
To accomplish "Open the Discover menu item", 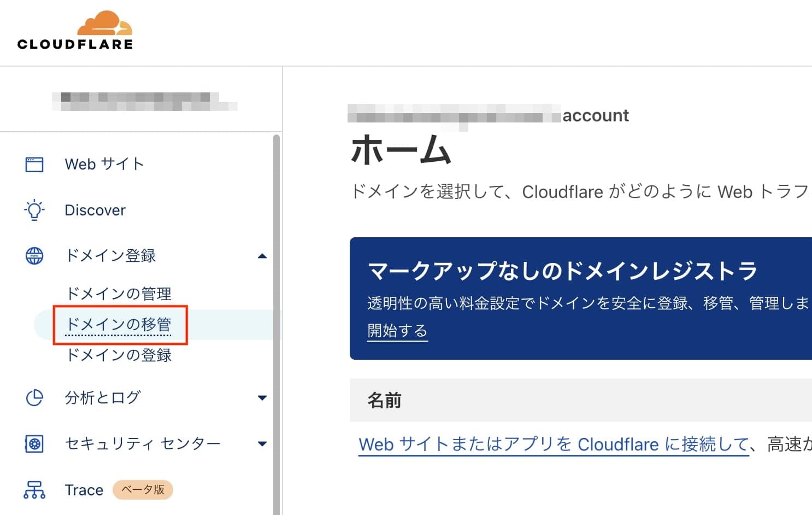I will [95, 210].
